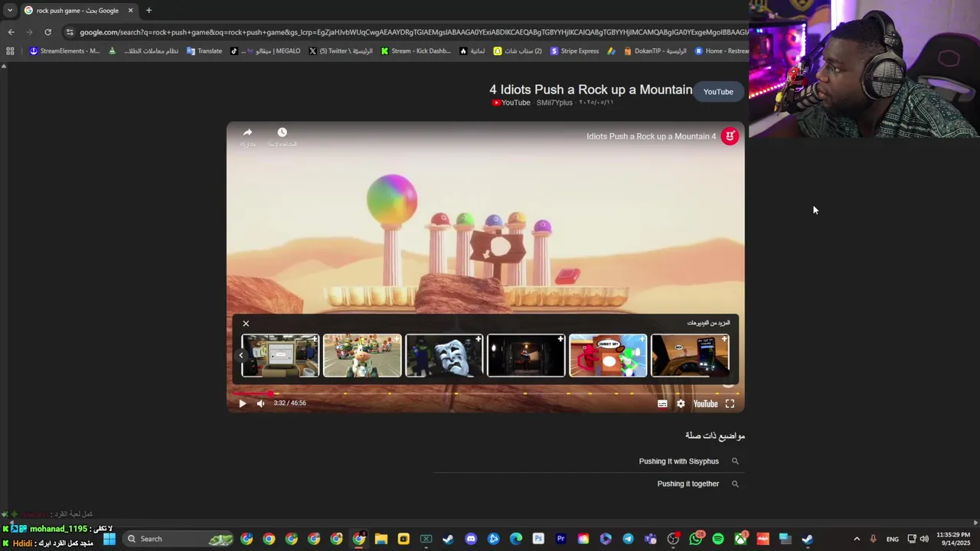Open tab search dropdown arrow
Screen dimensions: 980x551
[10, 11]
